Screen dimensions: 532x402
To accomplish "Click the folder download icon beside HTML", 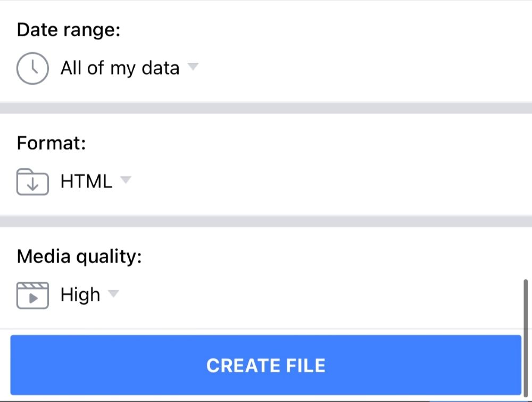I will point(32,182).
